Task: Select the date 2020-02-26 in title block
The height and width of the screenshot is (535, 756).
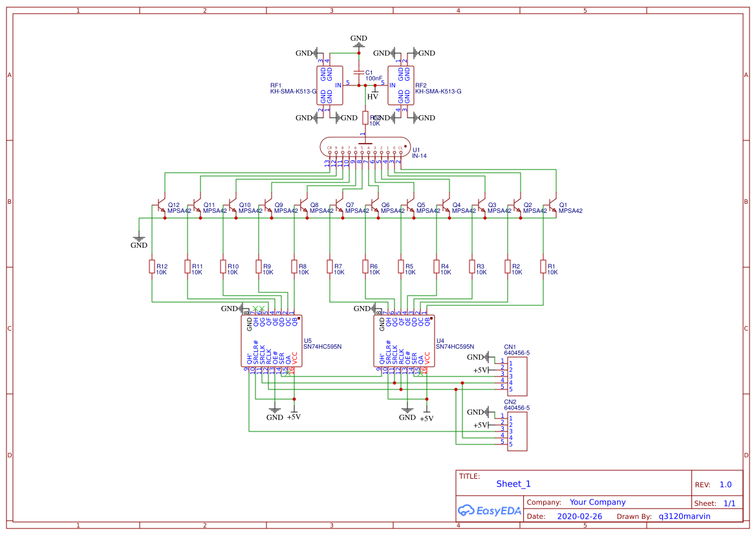Action: tap(579, 516)
